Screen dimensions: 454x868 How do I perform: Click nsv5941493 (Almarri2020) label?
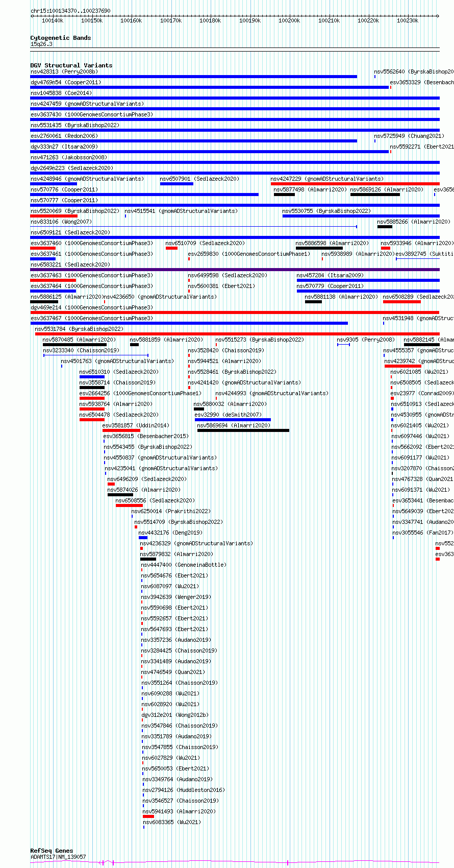(179, 812)
